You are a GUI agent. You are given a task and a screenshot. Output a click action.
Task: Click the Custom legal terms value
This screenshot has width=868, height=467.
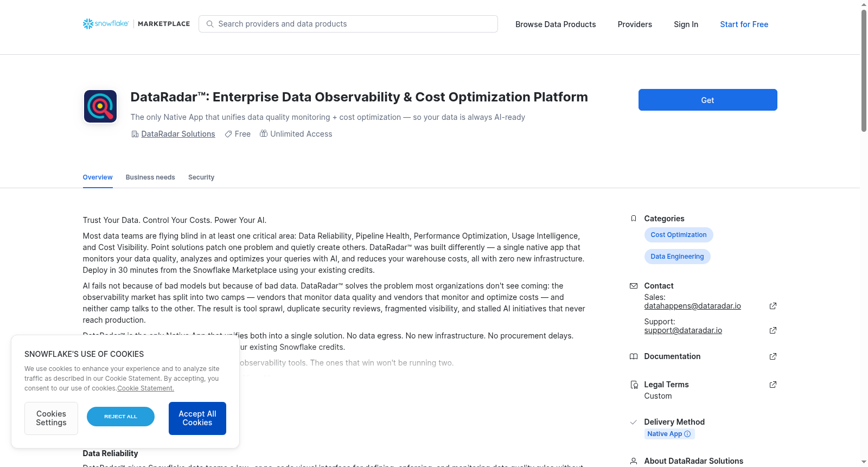658,396
